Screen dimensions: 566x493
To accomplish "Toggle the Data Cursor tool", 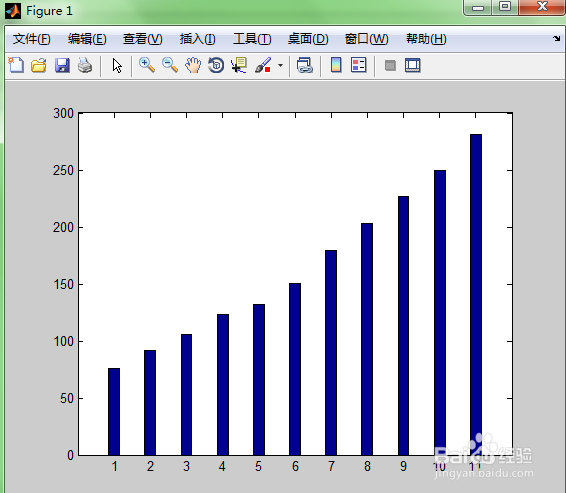I will point(239,65).
